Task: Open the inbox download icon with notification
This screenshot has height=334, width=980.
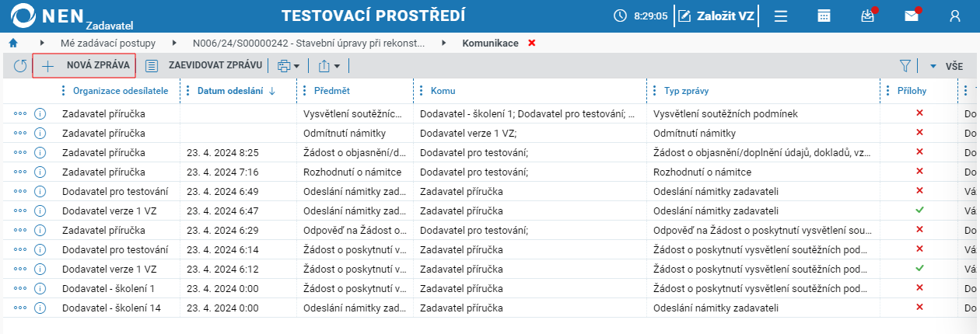Action: click(868, 16)
